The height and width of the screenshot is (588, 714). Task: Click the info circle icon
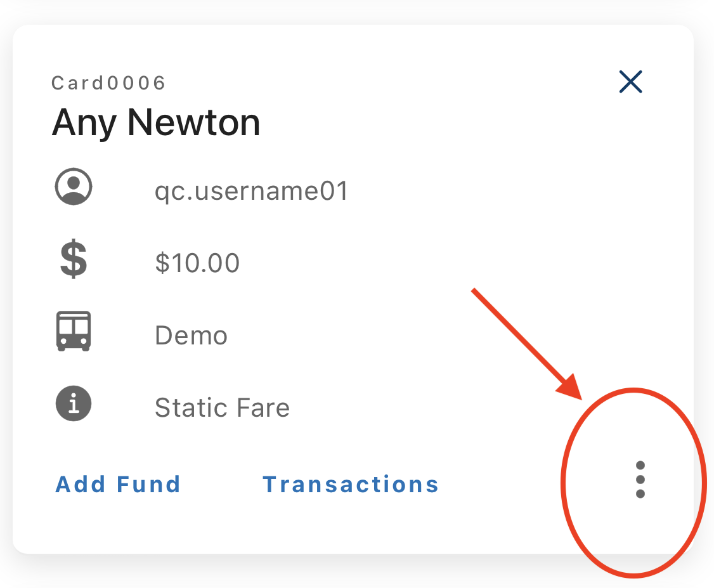(x=74, y=403)
